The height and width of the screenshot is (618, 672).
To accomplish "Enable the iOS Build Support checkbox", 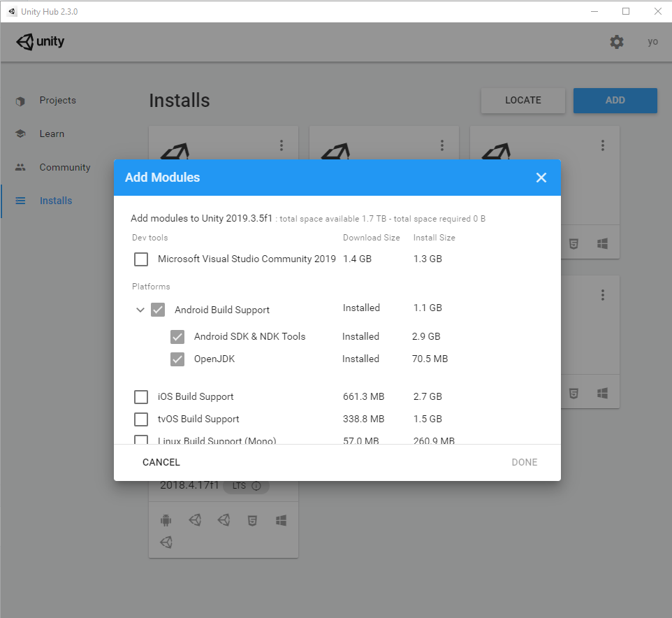I will pyautogui.click(x=141, y=396).
